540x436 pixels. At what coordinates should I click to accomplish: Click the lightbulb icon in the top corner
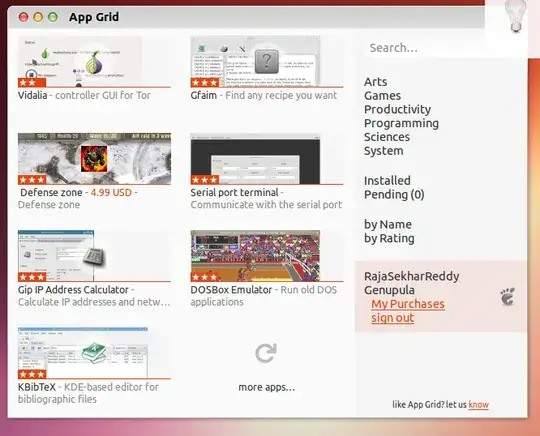[x=516, y=16]
